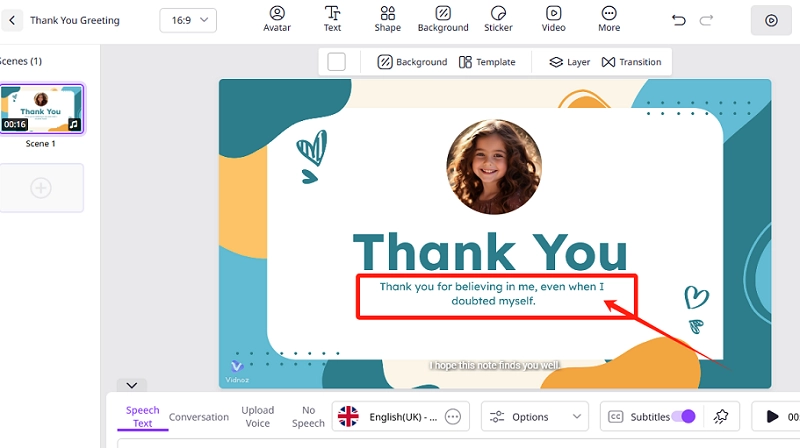Toggle the Subtitles switch off

tap(683, 416)
